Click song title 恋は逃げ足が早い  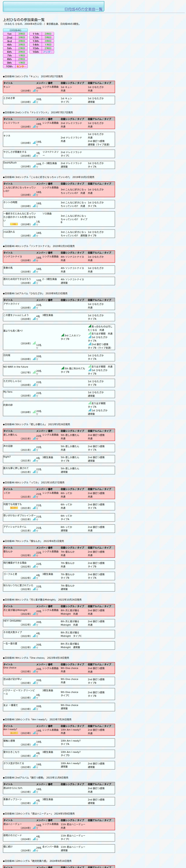click(12, 679)
